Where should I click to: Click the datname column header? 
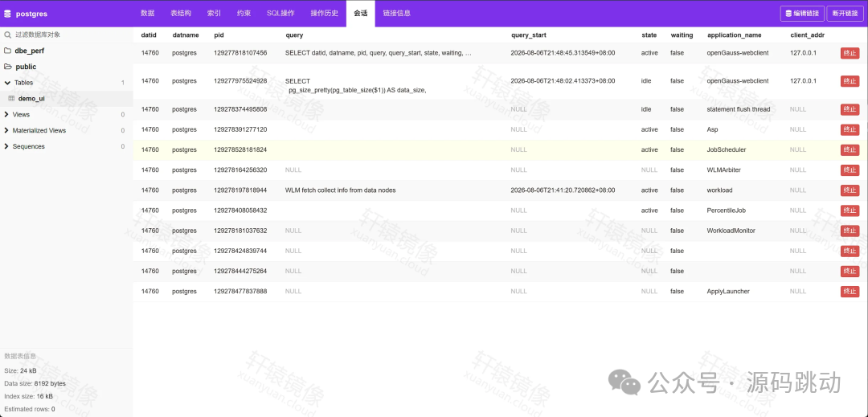[186, 35]
